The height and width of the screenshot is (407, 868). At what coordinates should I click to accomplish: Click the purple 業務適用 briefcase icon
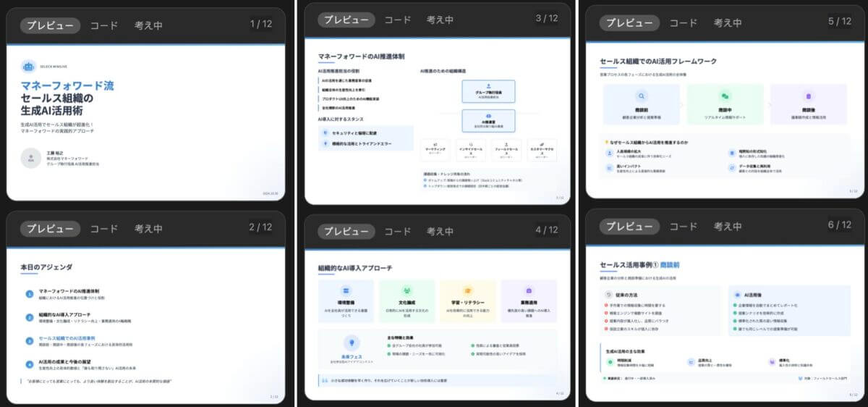pyautogui.click(x=529, y=290)
